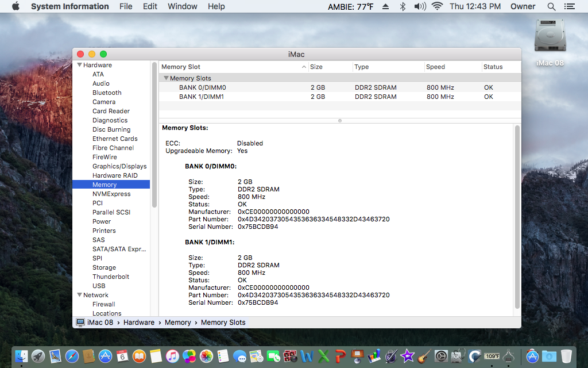Open Mail eagle stamp icon in dock

pyautogui.click(x=55, y=356)
